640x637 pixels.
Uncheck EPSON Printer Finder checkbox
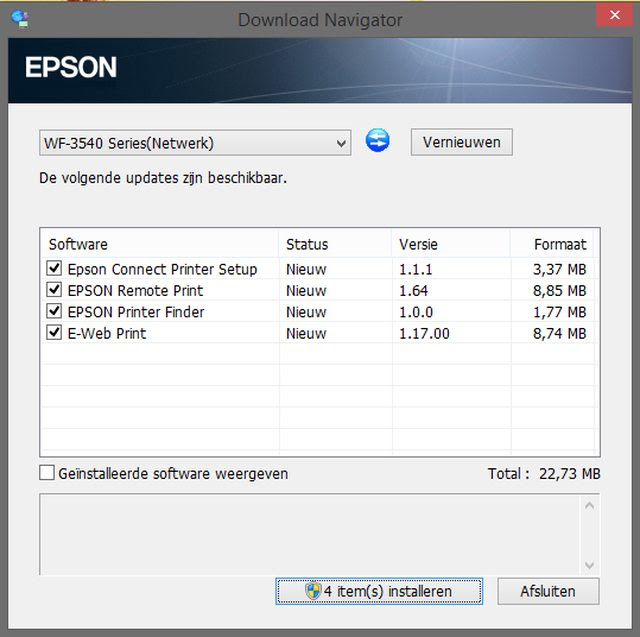[x=54, y=311]
